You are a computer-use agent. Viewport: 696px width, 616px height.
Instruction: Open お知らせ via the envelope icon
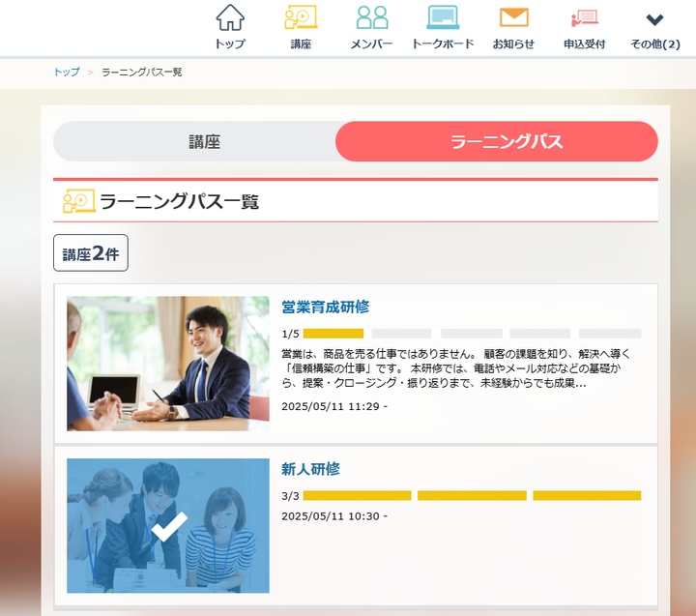[x=513, y=17]
